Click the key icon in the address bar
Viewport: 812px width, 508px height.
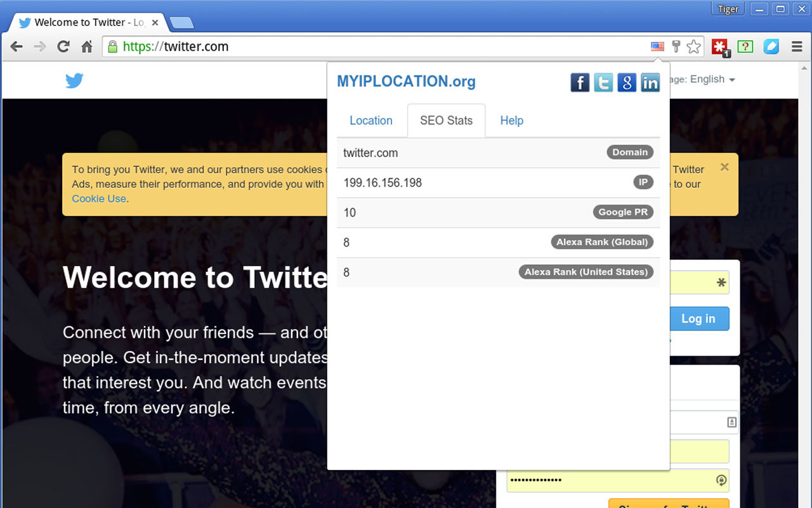coord(676,46)
